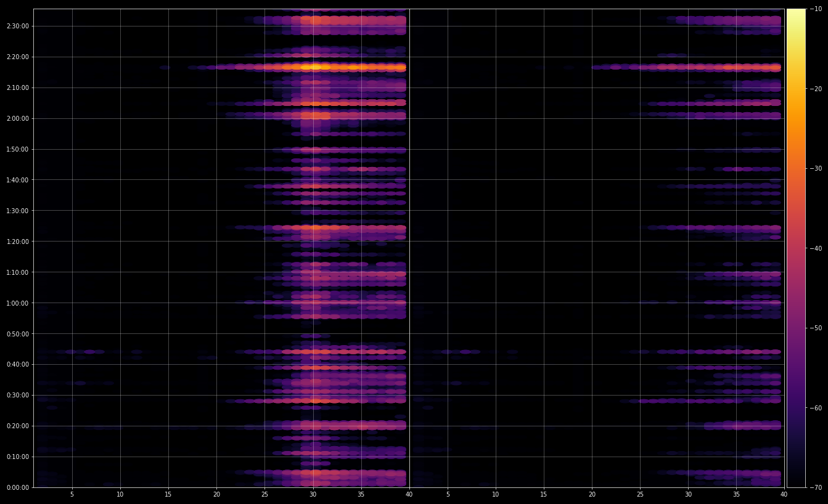Click the −50 colorbar value

817,328
